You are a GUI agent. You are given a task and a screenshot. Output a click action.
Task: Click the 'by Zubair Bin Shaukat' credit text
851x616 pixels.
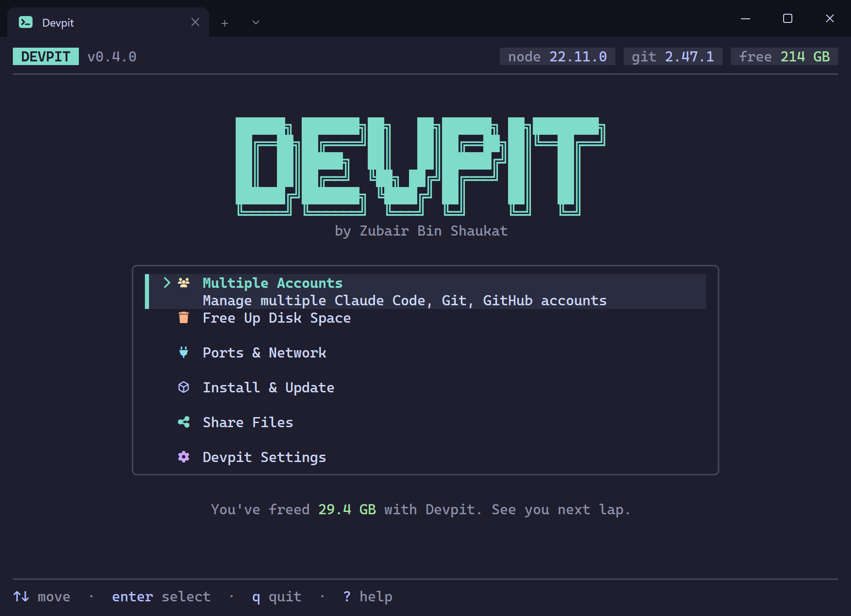pyautogui.click(x=421, y=231)
